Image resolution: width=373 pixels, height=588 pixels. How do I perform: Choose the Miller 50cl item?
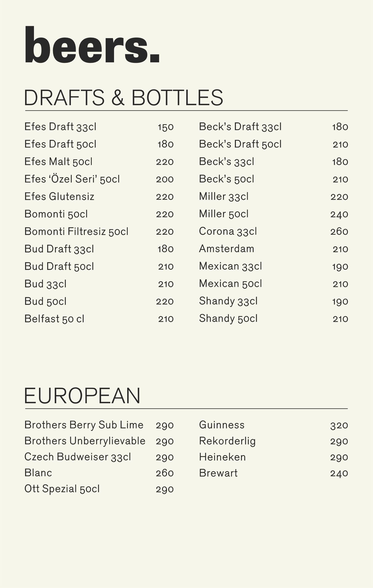tap(223, 214)
